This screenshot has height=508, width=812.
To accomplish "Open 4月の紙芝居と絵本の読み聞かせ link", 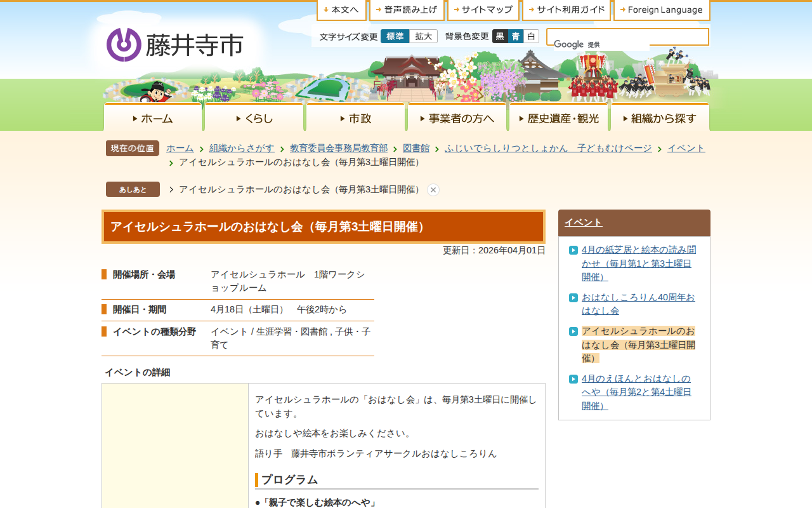I will point(639,263).
